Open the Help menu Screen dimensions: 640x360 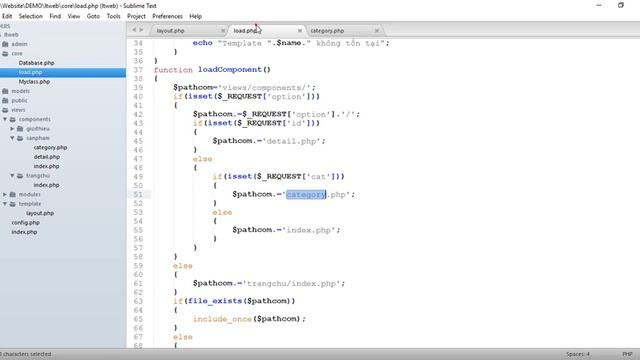[x=196, y=16]
